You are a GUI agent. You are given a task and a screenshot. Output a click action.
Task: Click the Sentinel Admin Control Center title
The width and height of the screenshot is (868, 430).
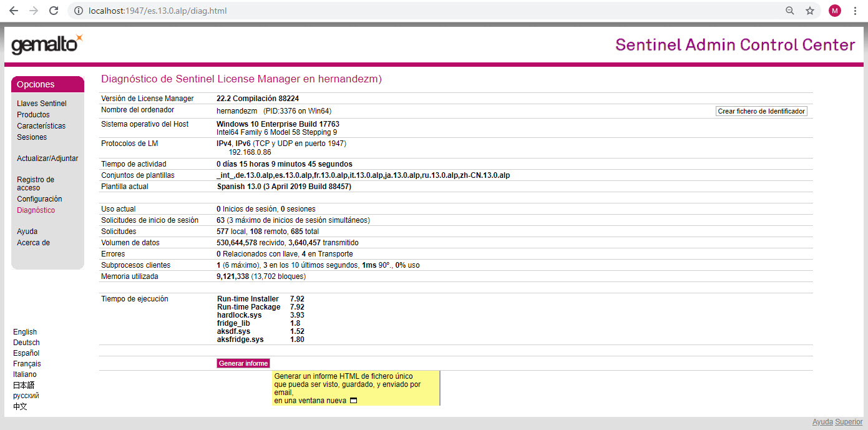(x=735, y=45)
